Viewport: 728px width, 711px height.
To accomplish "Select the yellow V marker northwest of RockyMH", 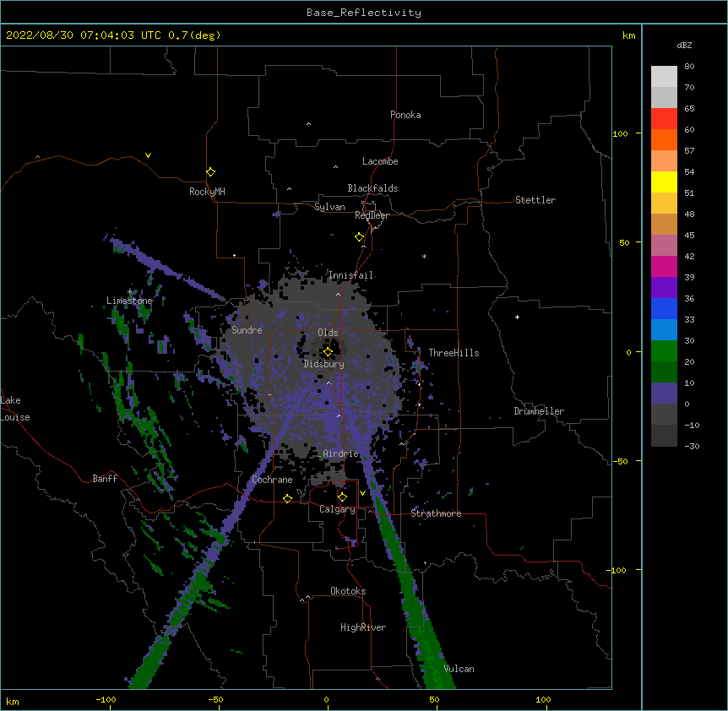I will click(148, 155).
